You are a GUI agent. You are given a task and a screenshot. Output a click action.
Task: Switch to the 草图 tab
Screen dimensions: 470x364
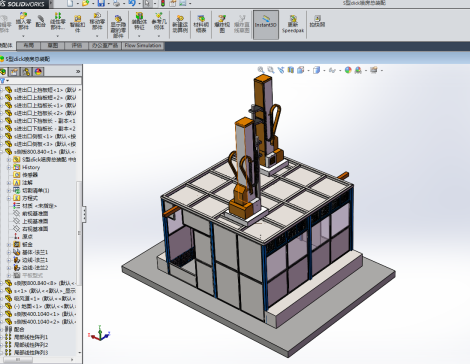53,45
